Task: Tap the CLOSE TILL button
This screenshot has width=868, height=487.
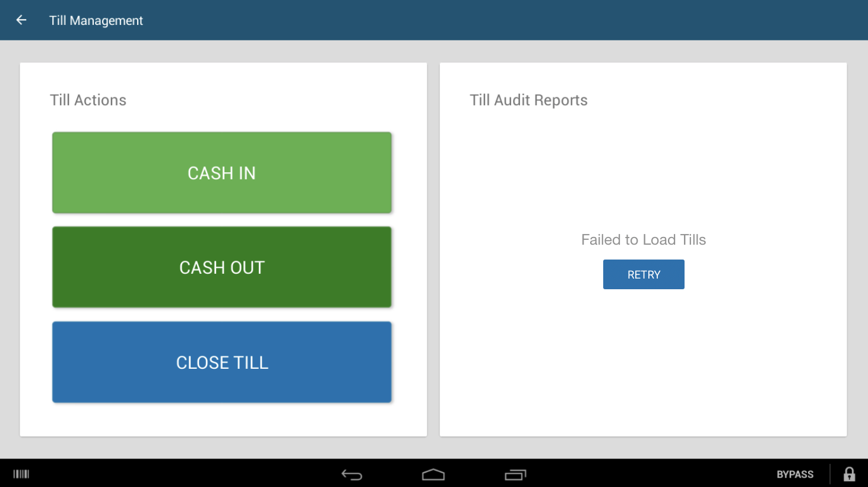Action: pos(221,362)
